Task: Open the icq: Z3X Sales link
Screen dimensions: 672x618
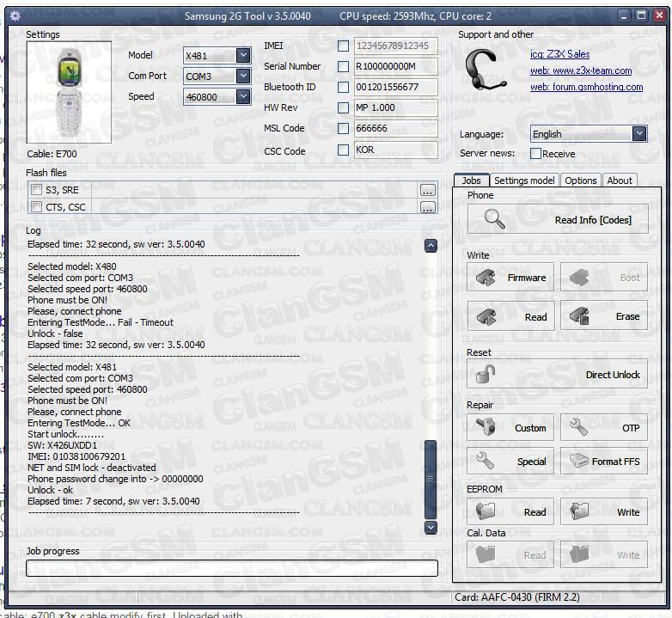Action: click(559, 54)
